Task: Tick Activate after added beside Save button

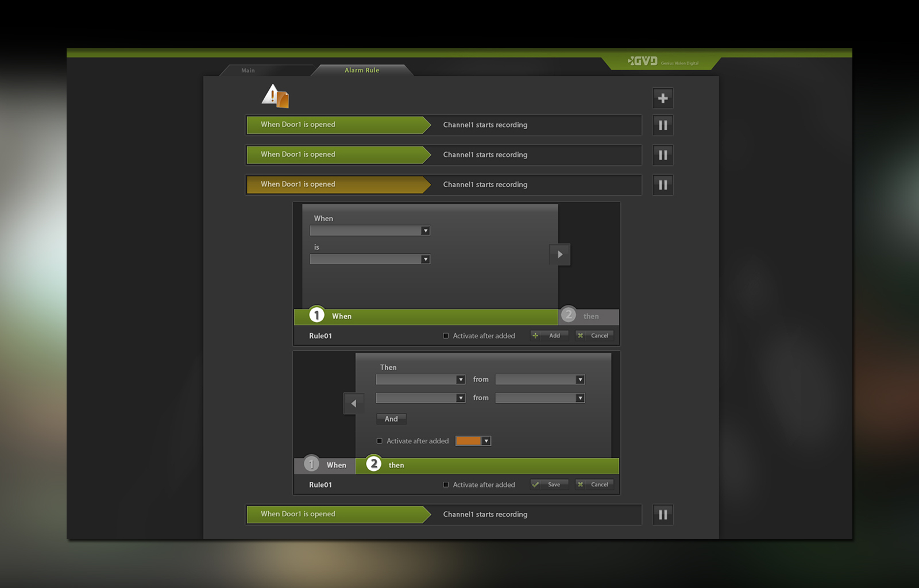Action: tap(446, 485)
